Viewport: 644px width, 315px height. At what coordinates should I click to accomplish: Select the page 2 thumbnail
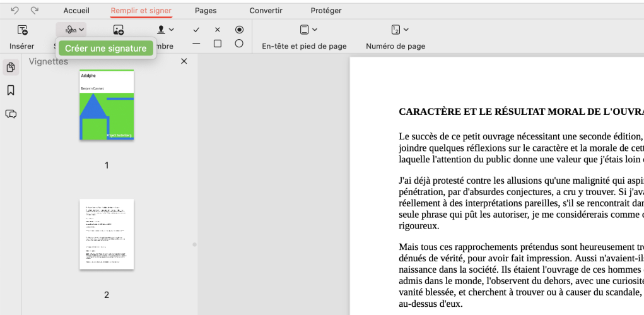107,234
